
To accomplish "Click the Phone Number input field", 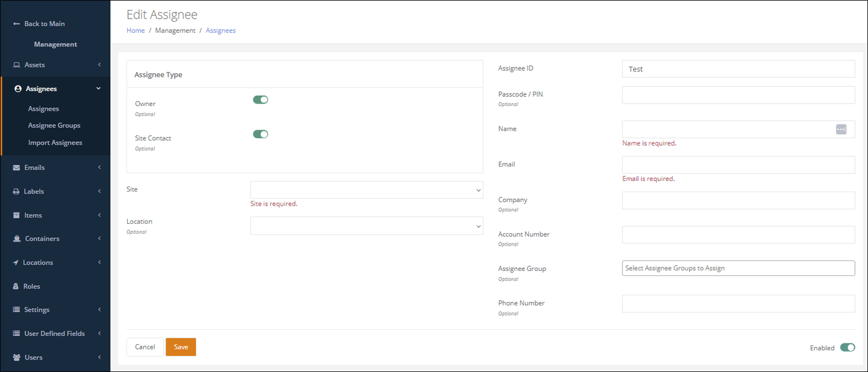I will click(738, 304).
